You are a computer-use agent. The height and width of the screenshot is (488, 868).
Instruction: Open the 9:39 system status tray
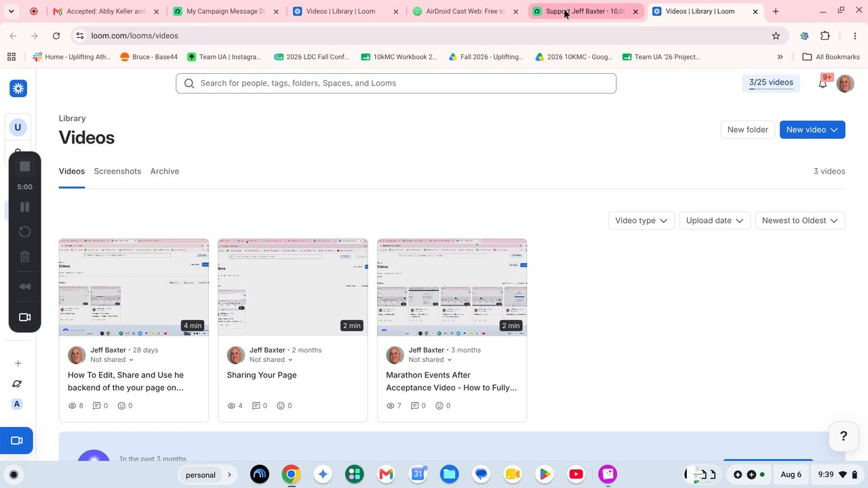tap(838, 474)
